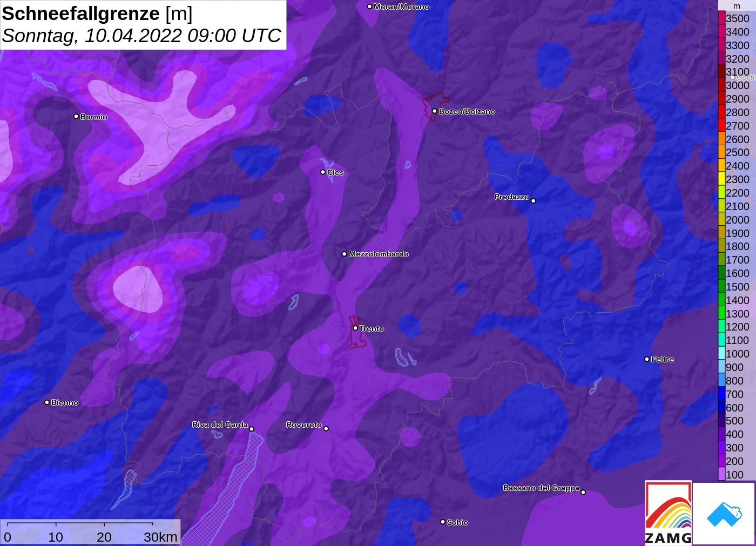Image resolution: width=756 pixels, height=546 pixels.
Task: Click the date Sonntag, 10.04.2022 09:00 UTC
Action: pyautogui.click(x=141, y=36)
